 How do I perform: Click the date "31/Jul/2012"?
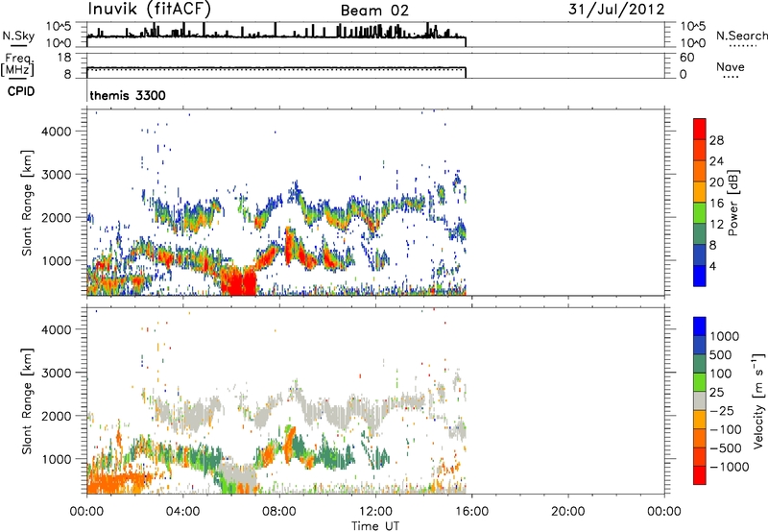[x=616, y=10]
